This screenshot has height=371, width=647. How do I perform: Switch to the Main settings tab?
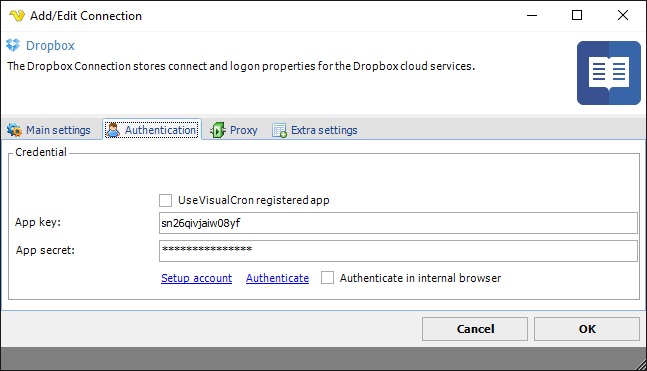pyautogui.click(x=49, y=130)
